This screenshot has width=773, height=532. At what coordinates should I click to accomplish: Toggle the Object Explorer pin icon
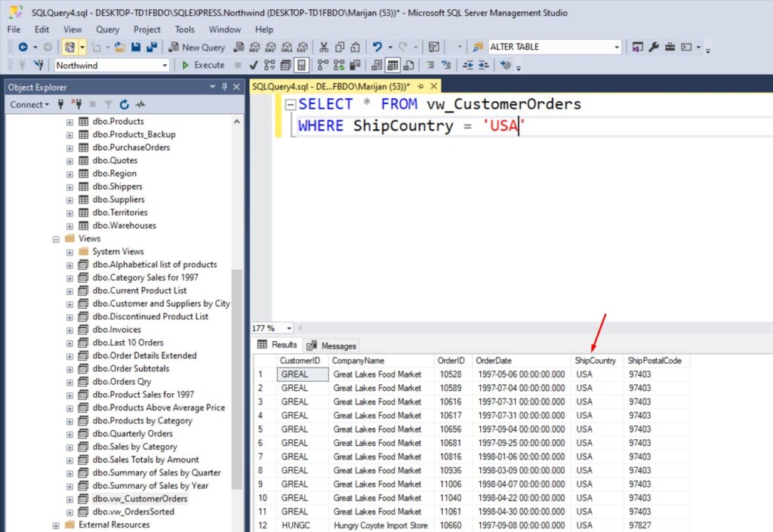224,88
